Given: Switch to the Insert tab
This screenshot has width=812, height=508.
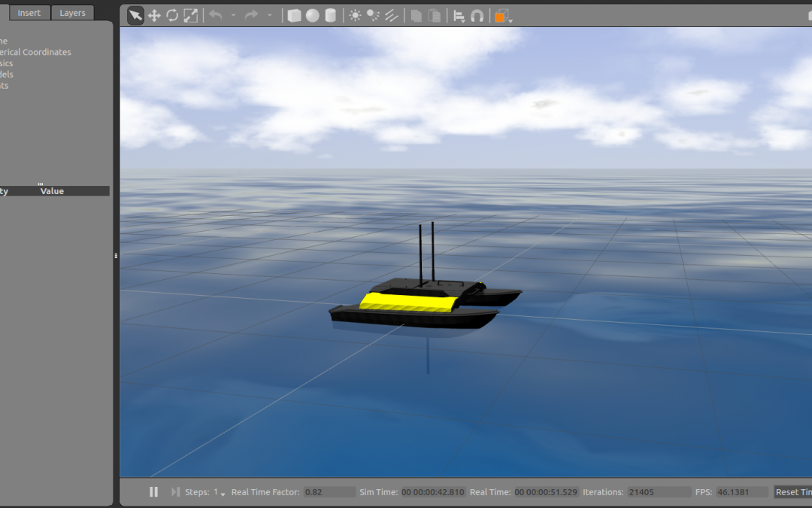Looking at the screenshot, I should pos(29,13).
